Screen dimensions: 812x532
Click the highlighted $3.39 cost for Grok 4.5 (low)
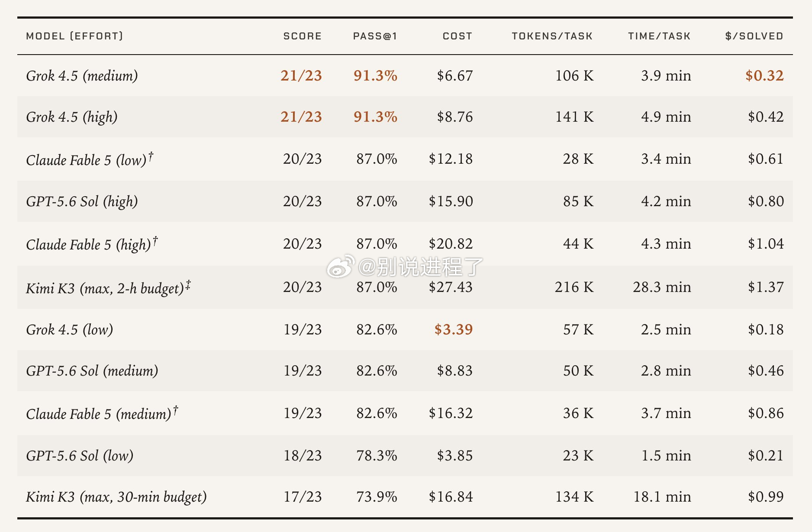(x=454, y=330)
